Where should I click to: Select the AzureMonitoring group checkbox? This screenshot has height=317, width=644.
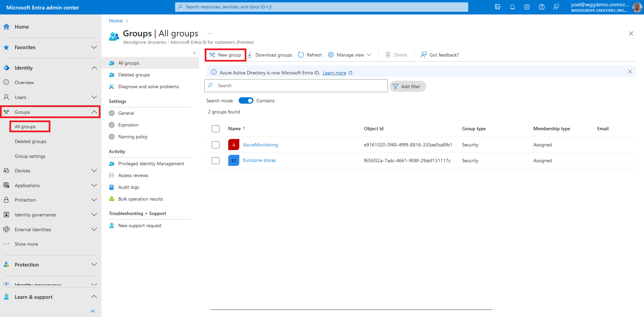tap(215, 145)
